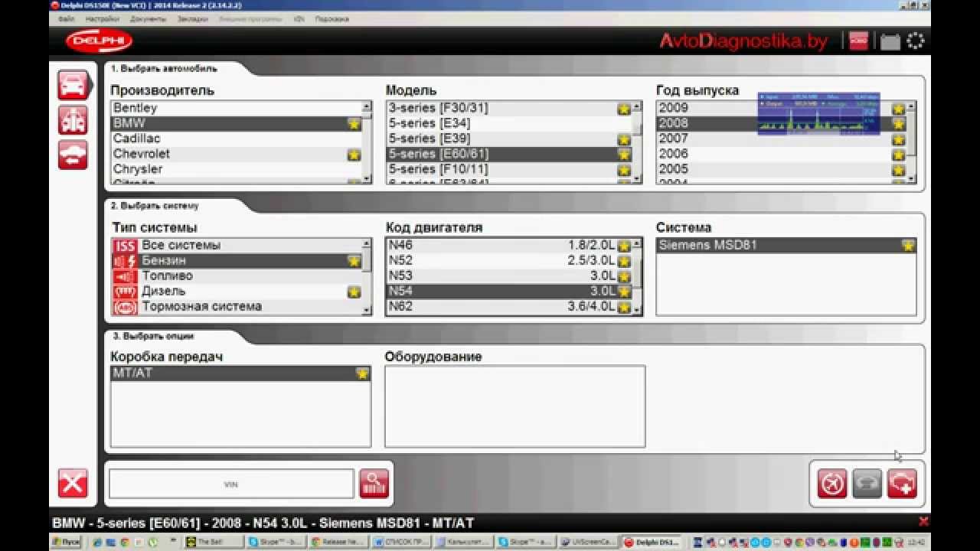Image resolution: width=980 pixels, height=551 pixels.
Task: Click down arrow of engine code scrollbar
Action: 637,309
